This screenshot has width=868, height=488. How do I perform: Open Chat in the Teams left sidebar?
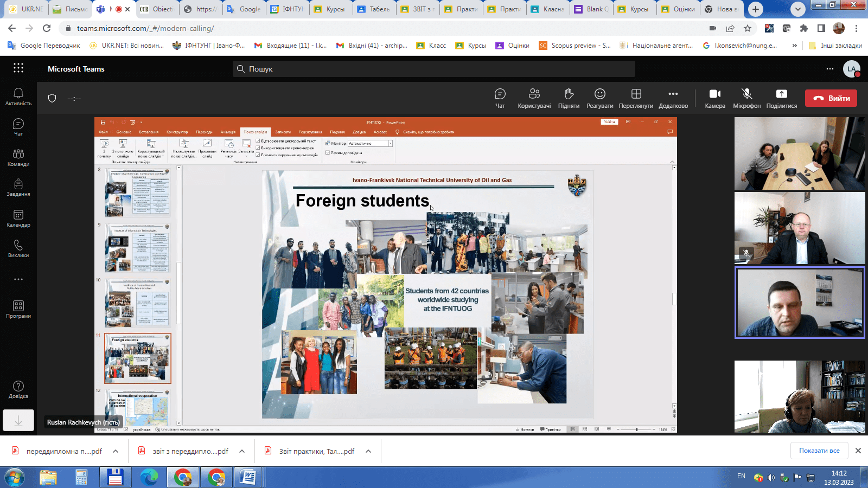[x=18, y=127]
